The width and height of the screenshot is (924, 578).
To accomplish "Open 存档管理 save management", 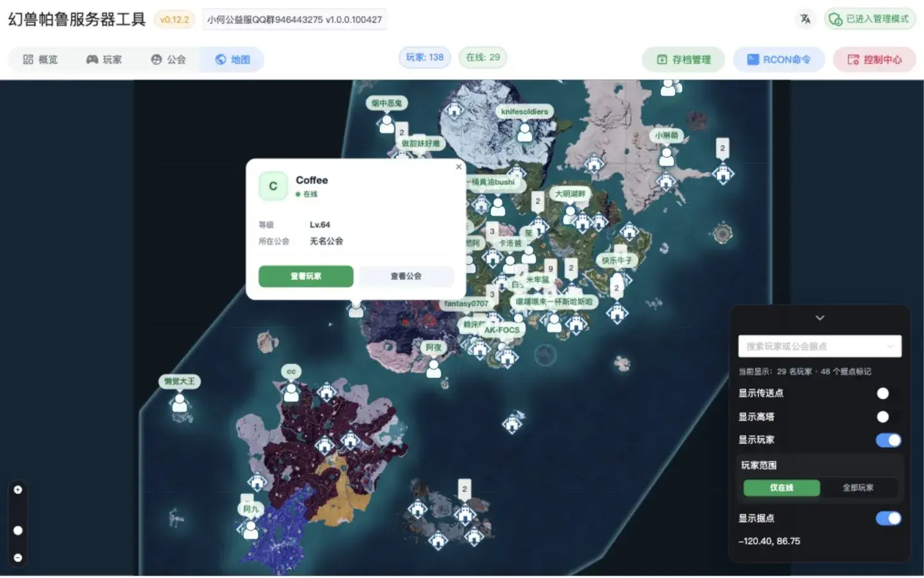I will click(x=683, y=60).
